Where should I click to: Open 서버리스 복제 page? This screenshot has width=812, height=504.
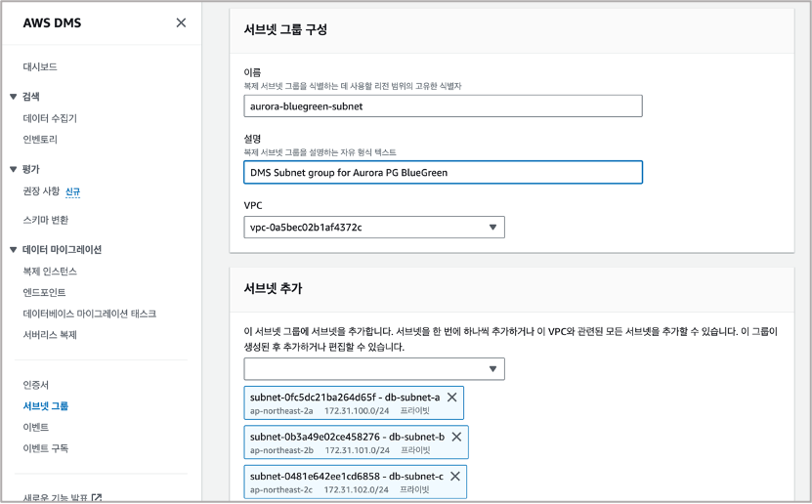click(x=50, y=335)
